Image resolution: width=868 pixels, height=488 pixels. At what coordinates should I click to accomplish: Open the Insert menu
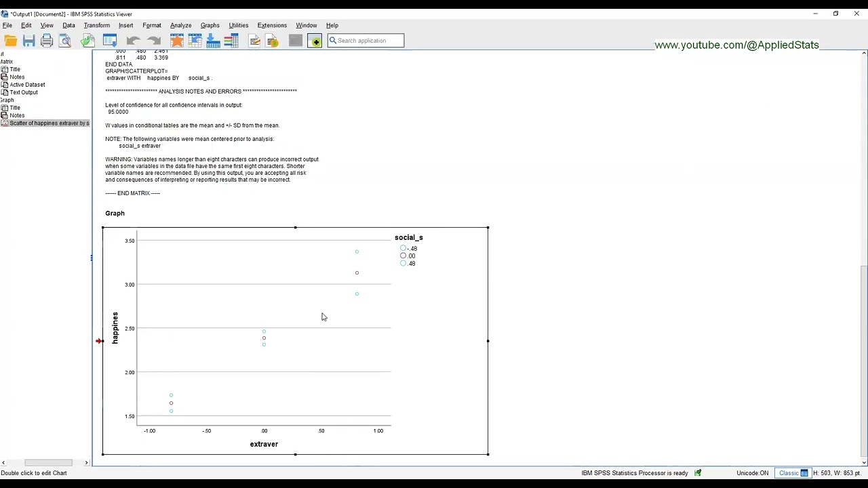coord(126,25)
